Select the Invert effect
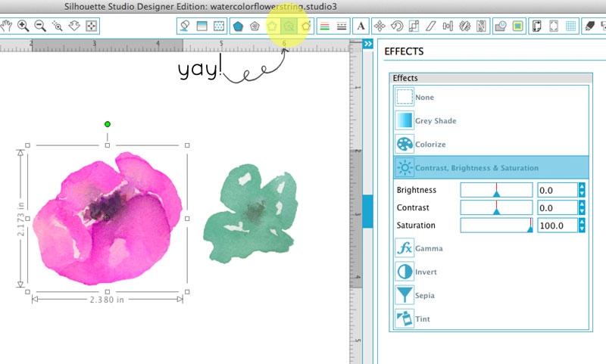This screenshot has width=606, height=364. tap(491, 272)
